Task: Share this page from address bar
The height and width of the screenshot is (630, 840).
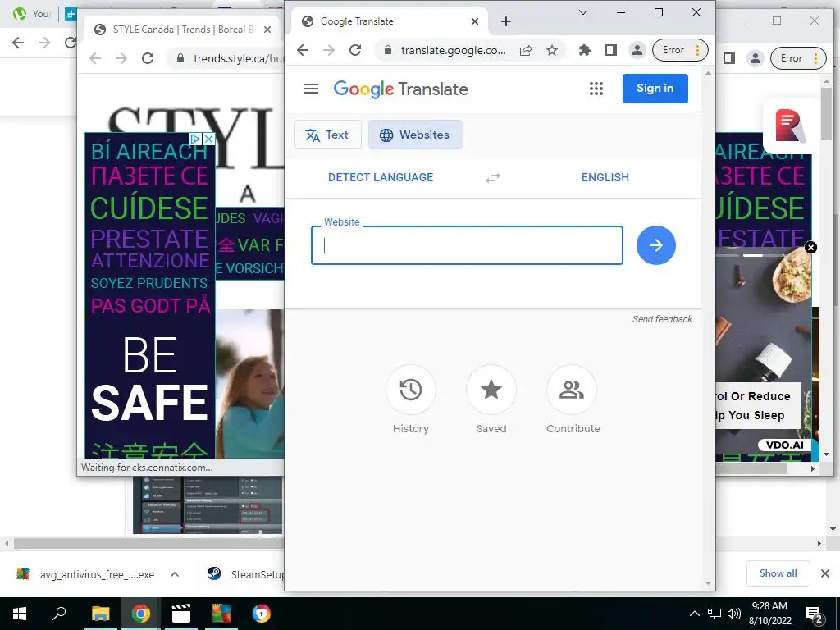Action: point(526,50)
